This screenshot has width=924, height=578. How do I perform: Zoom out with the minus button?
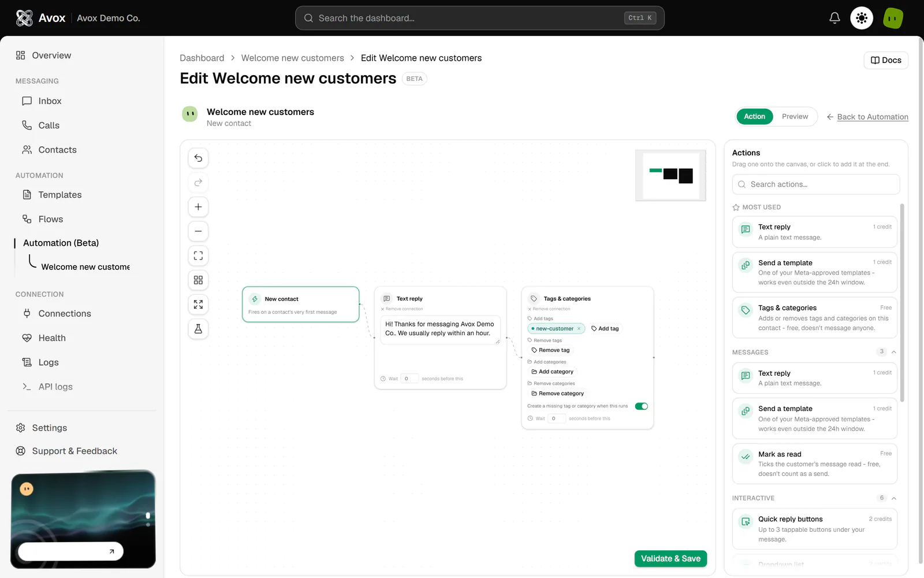(x=198, y=231)
